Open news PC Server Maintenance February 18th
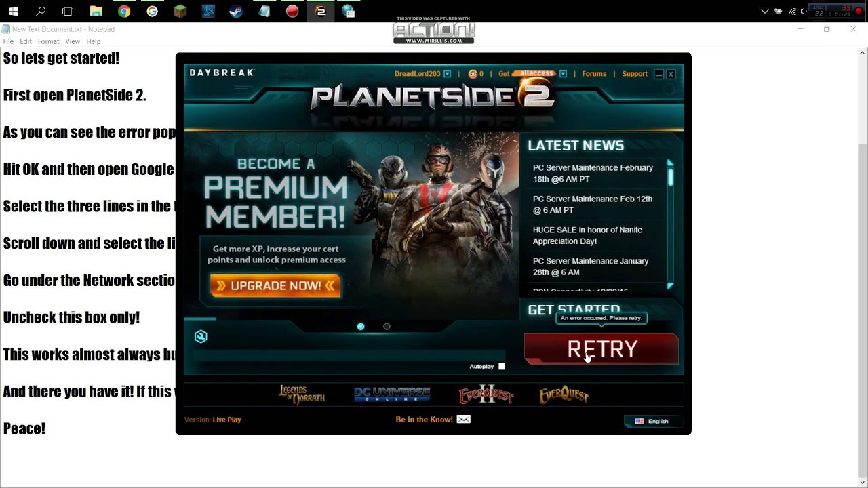This screenshot has width=868, height=488. click(593, 174)
